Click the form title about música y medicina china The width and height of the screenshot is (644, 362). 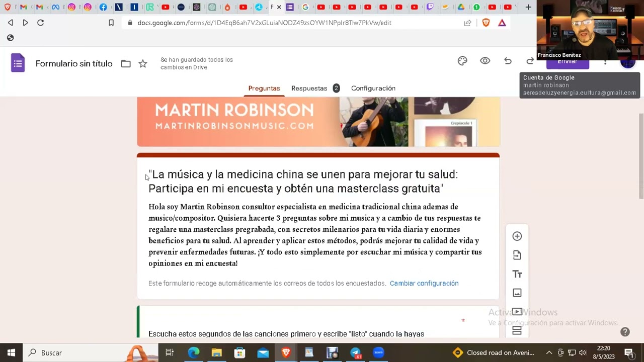click(303, 182)
